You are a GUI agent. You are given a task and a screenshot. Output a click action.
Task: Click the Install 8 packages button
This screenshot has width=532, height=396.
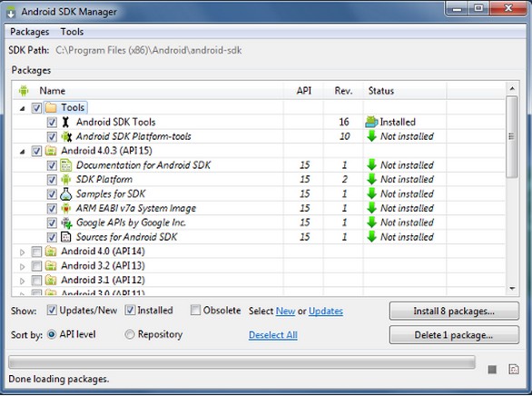click(454, 312)
